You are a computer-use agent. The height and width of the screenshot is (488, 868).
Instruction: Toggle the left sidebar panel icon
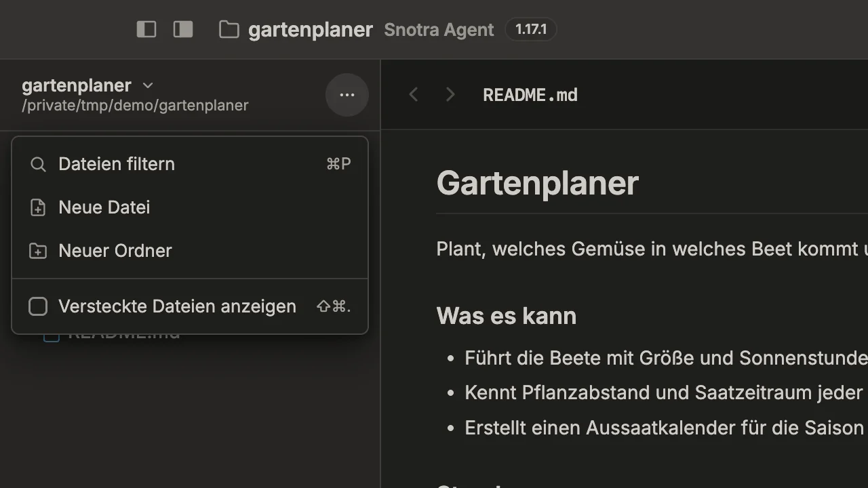[x=146, y=29]
